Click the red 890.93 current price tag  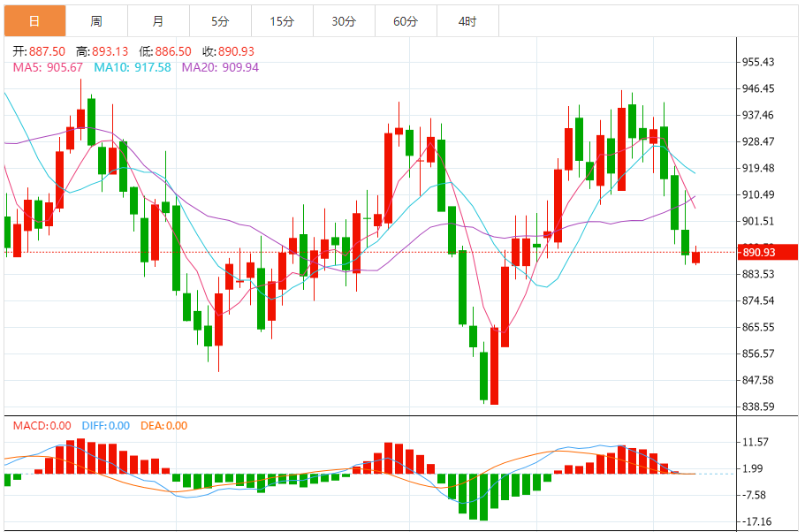pyautogui.click(x=768, y=252)
